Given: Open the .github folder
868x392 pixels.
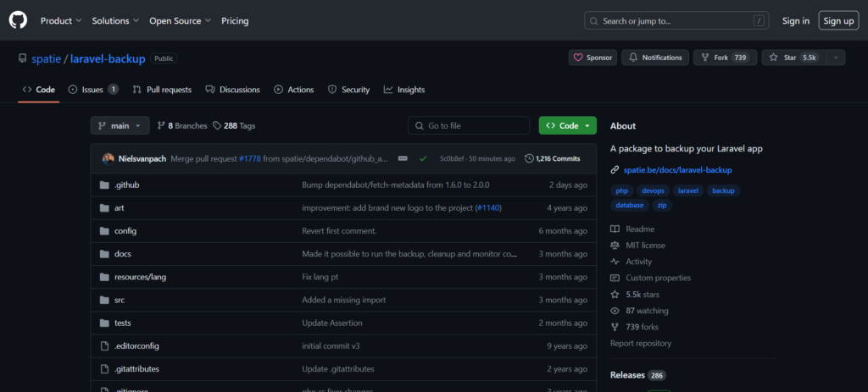Looking at the screenshot, I should coord(126,185).
